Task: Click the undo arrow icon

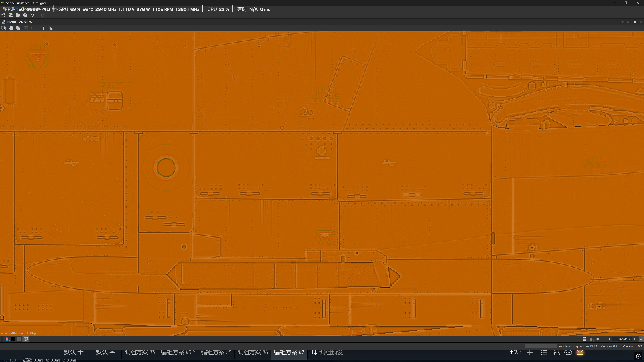Action: 32,15
